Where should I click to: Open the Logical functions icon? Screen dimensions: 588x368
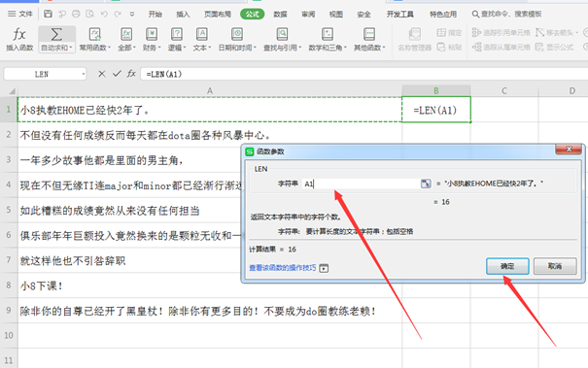pyautogui.click(x=177, y=34)
